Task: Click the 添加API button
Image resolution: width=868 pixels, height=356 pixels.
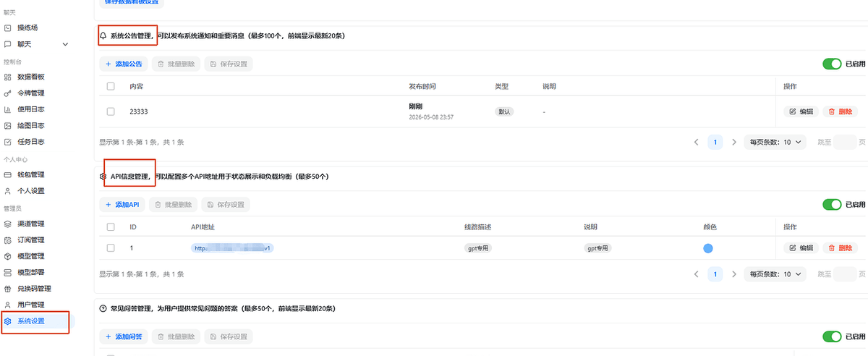Action: click(x=123, y=205)
